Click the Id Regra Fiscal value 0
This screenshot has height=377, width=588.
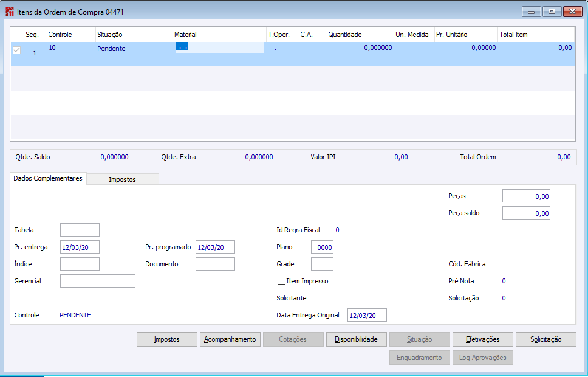tap(338, 230)
